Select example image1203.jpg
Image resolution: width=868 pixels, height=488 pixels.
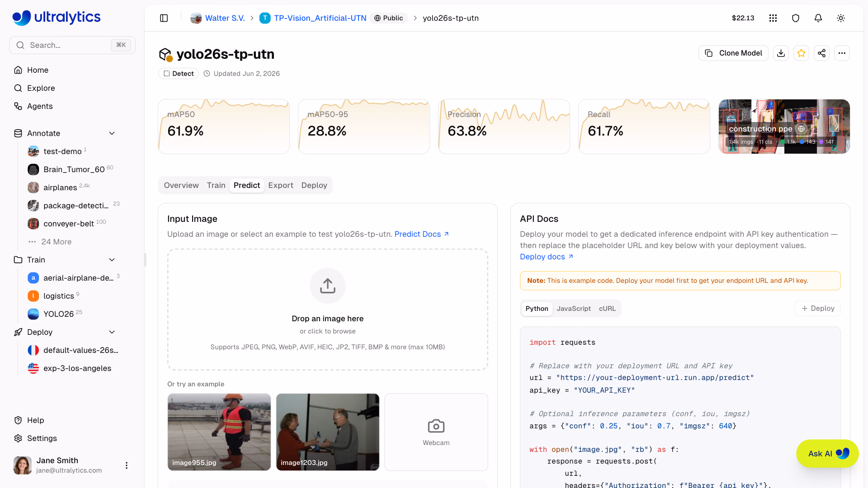[328, 432]
